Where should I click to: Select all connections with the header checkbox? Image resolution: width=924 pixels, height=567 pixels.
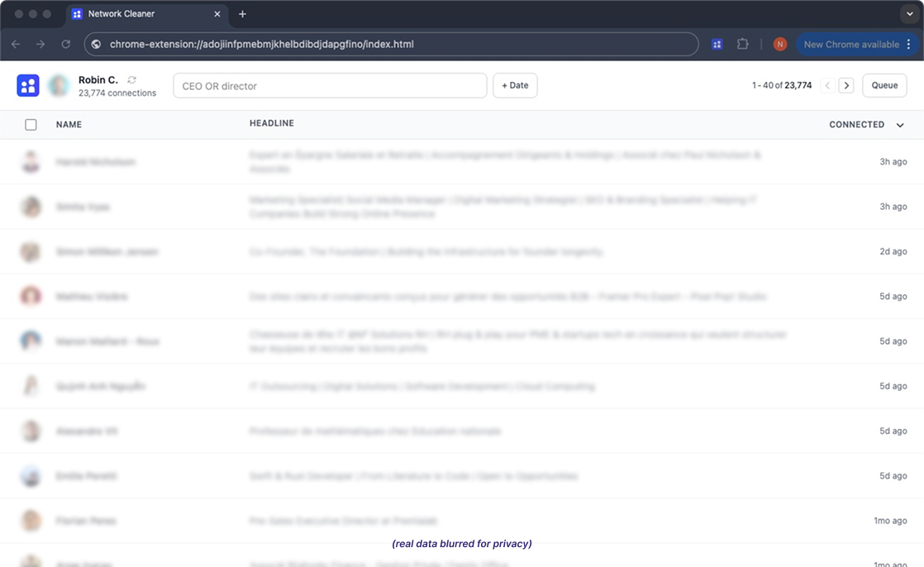pos(31,124)
